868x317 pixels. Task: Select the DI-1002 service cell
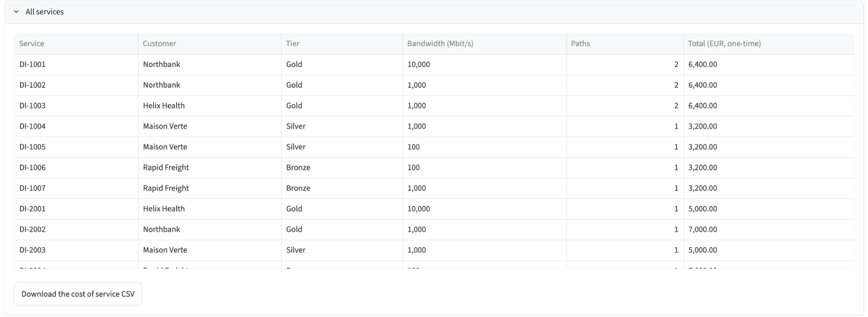click(x=76, y=85)
